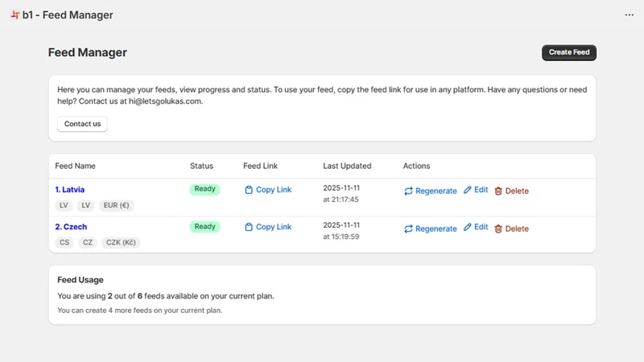Viewport: 644px width, 362px height.
Task: Click the clipboard icon in the Latvia row
Action: [249, 190]
